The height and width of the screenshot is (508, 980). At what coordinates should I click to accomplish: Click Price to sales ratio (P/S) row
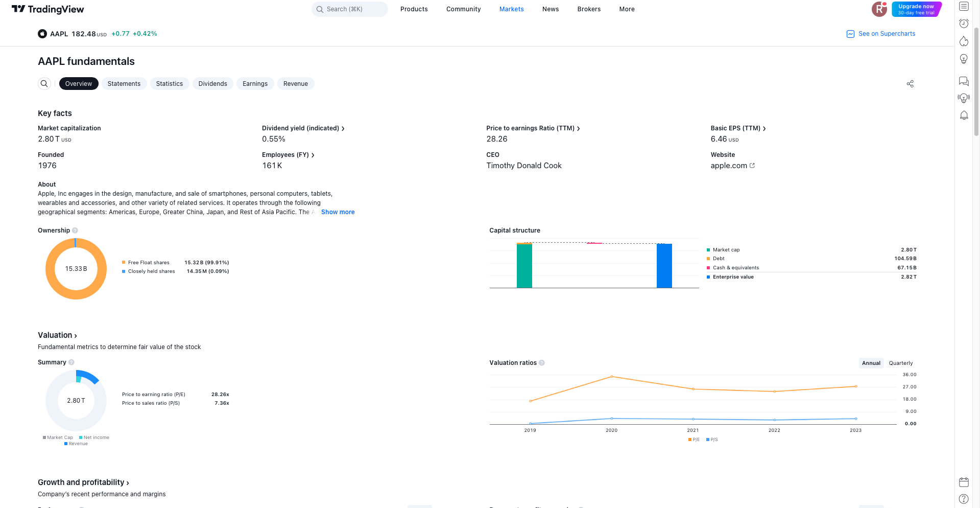[175, 403]
